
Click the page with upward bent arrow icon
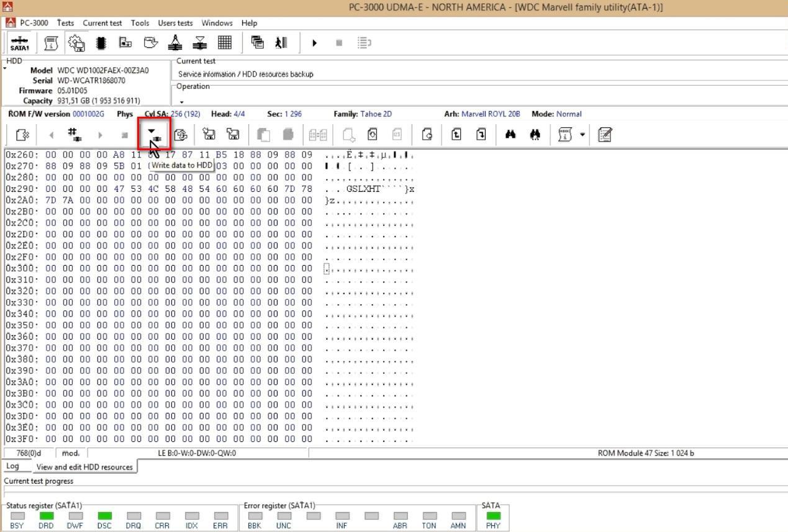(456, 134)
